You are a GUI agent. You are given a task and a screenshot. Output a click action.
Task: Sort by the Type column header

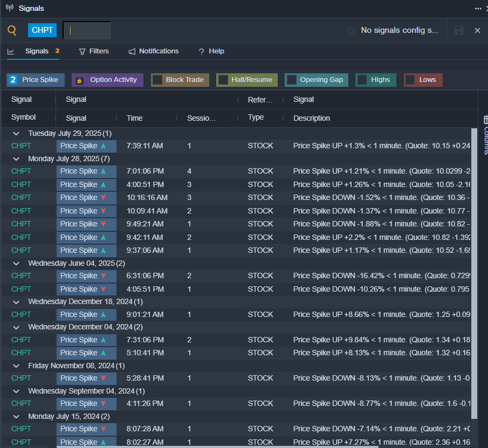coord(256,118)
